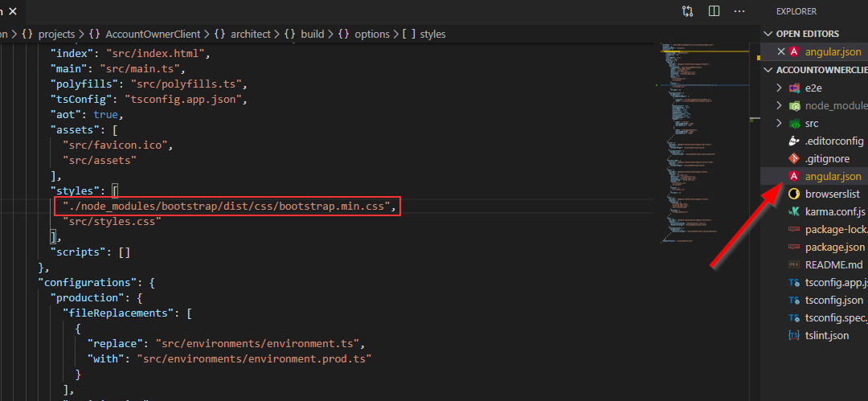Click the Open Changes compare icon
The image size is (868, 401).
tap(687, 11)
